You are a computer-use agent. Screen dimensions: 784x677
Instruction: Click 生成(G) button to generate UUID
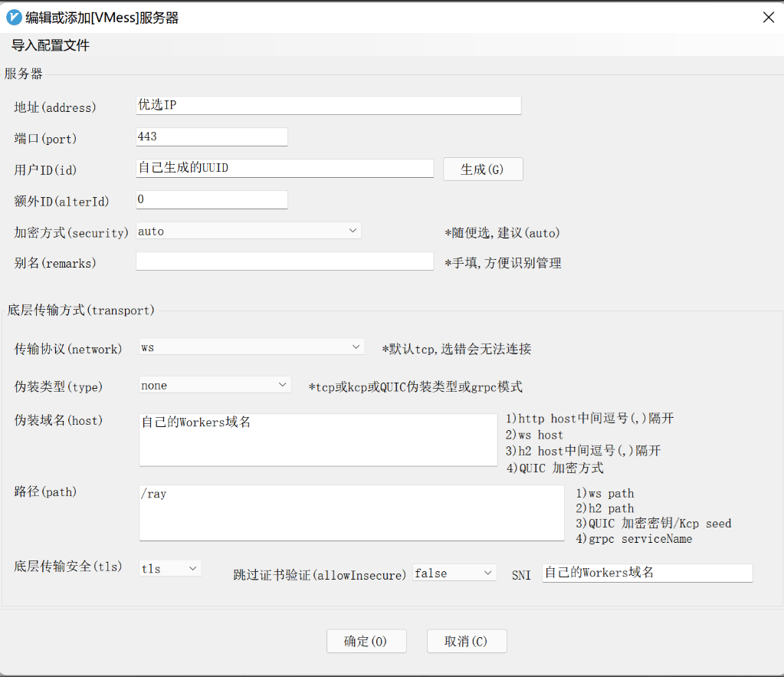[x=483, y=169]
